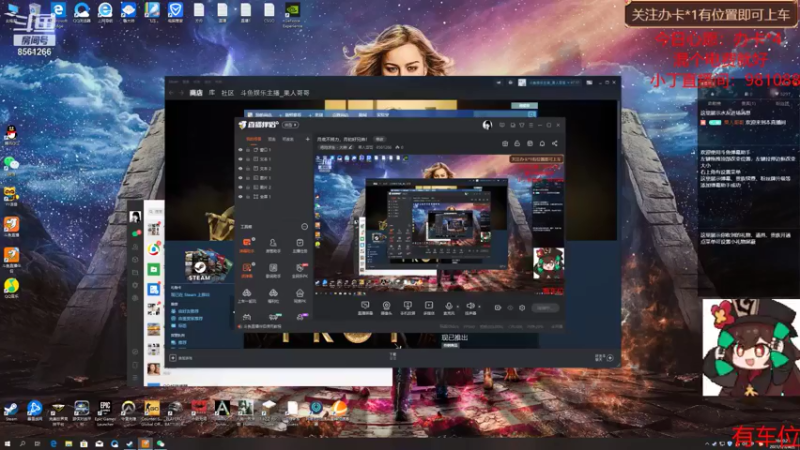Select the third scene tab in streaming app
800x450 pixels.
pos(288,139)
